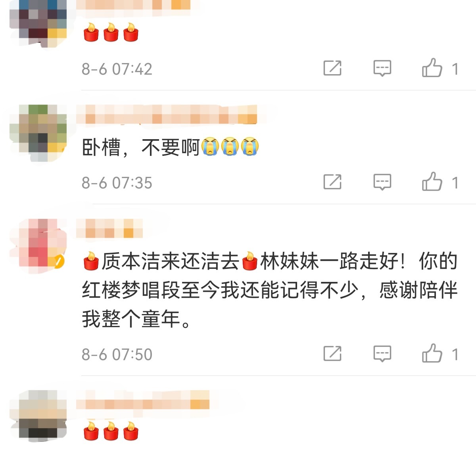The image size is (476, 452).
Task: Repost the 卧槽，不要啊 comment
Action: 332,182
